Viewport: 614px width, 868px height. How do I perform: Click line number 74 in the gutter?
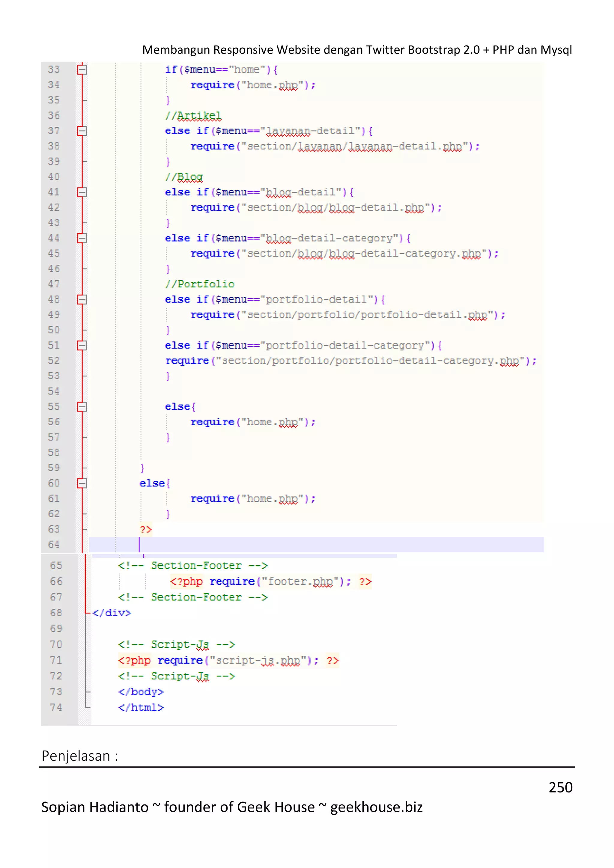56,707
